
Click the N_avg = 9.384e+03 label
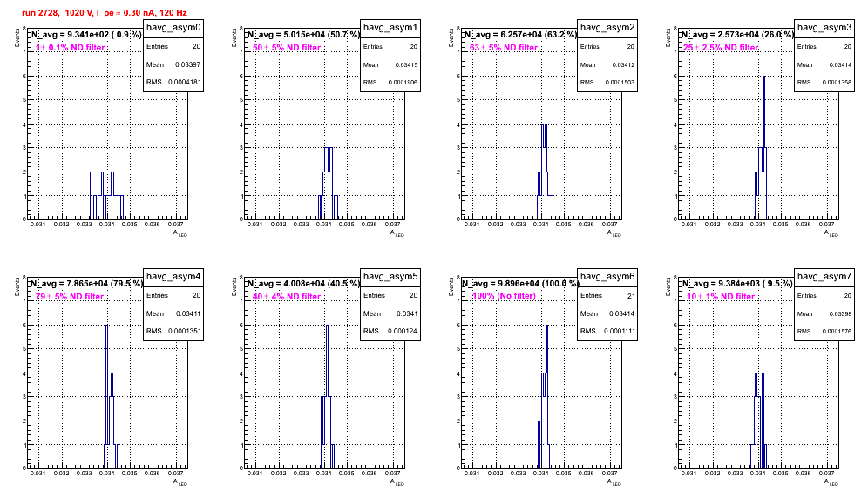point(737,284)
